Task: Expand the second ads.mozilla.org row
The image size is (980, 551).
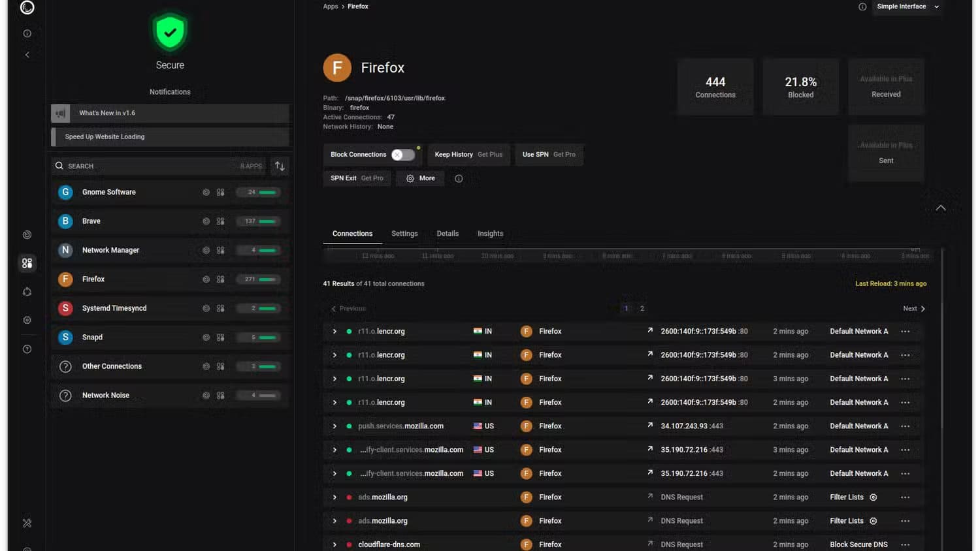Action: click(335, 521)
